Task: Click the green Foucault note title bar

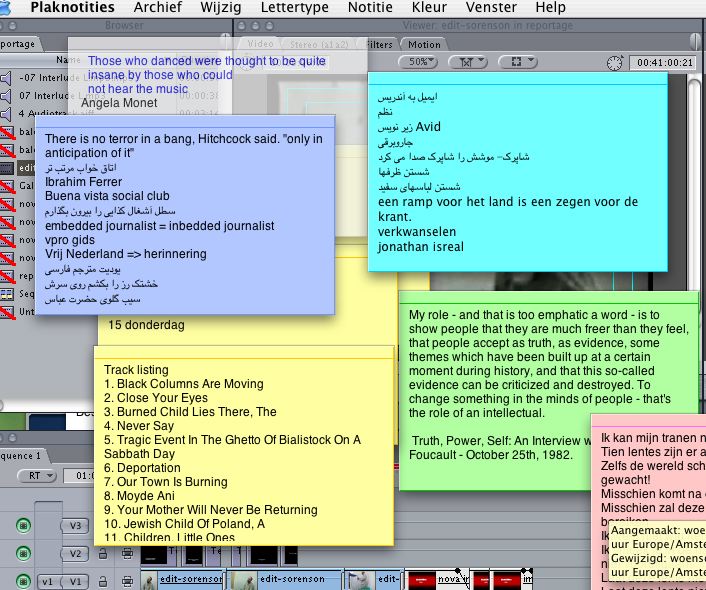Action: (x=548, y=297)
